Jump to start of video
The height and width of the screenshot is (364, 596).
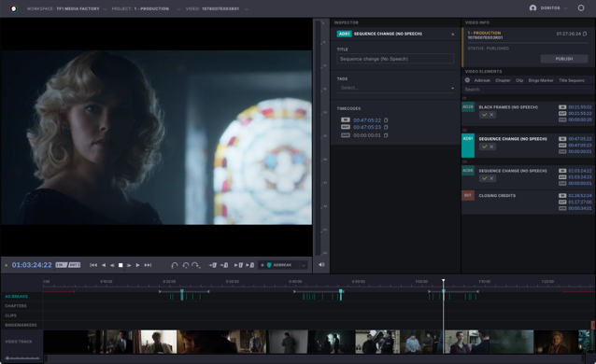[93, 265]
